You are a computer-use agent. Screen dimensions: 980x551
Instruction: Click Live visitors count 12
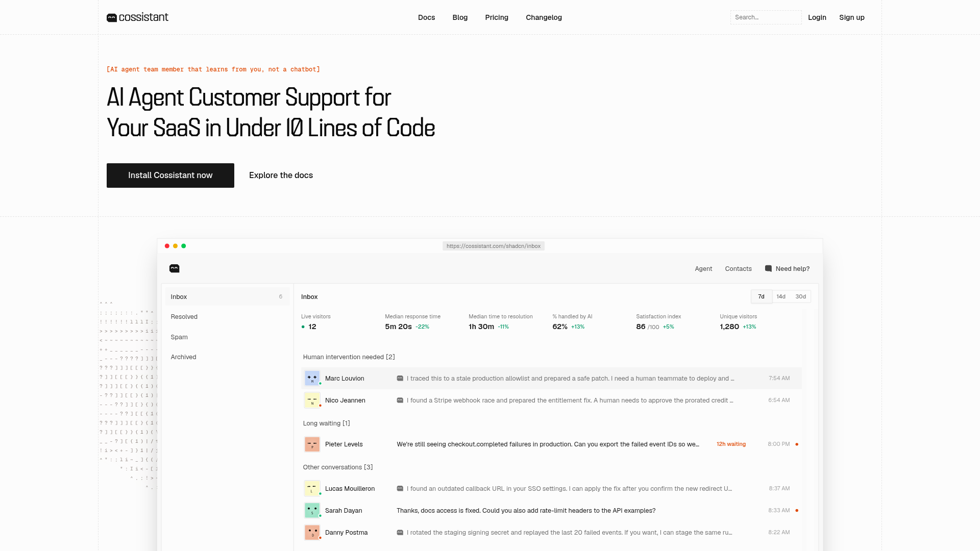[312, 327]
